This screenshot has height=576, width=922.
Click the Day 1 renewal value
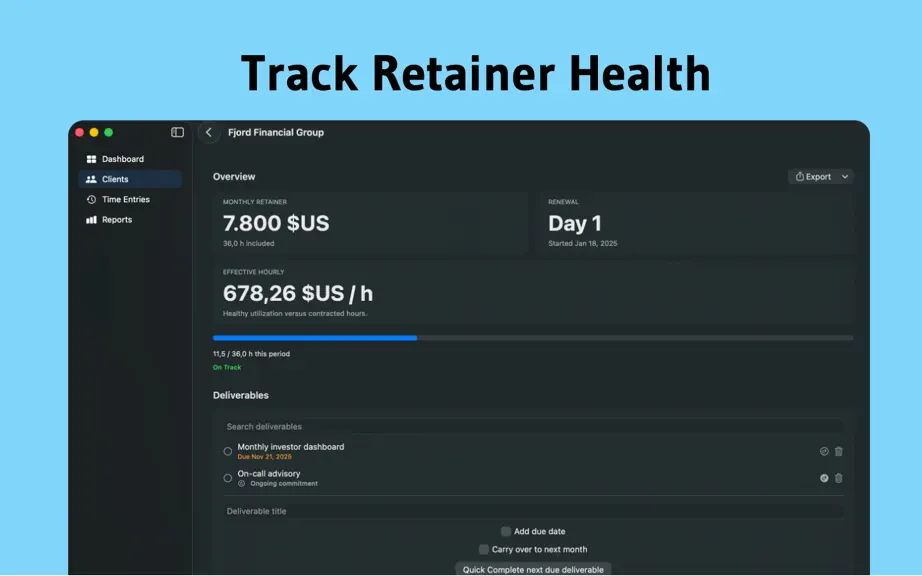pos(574,223)
